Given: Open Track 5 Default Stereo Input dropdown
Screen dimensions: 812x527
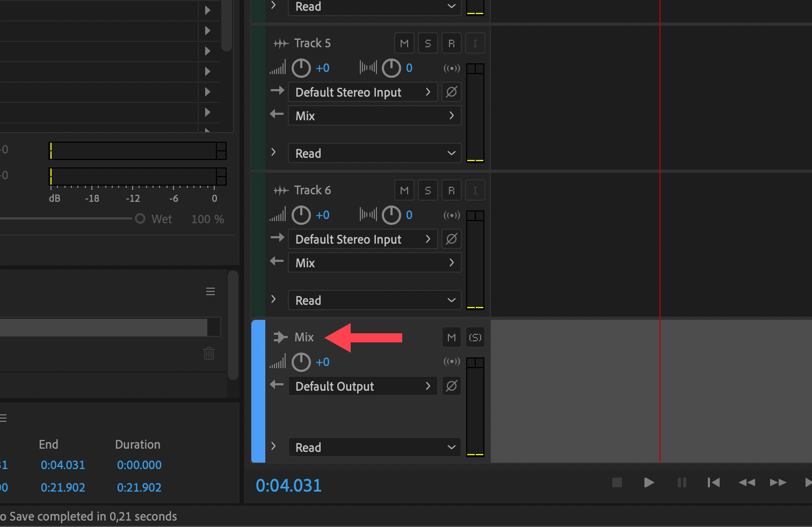Looking at the screenshot, I should (x=363, y=92).
